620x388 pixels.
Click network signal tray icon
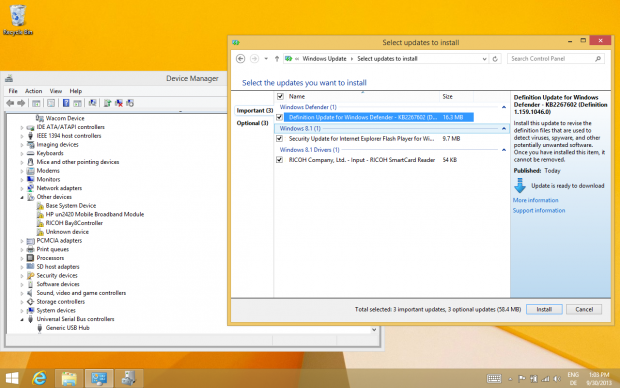pyautogui.click(x=546, y=379)
